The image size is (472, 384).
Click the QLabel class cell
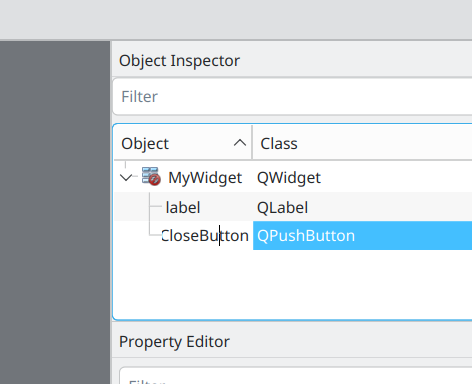point(282,207)
